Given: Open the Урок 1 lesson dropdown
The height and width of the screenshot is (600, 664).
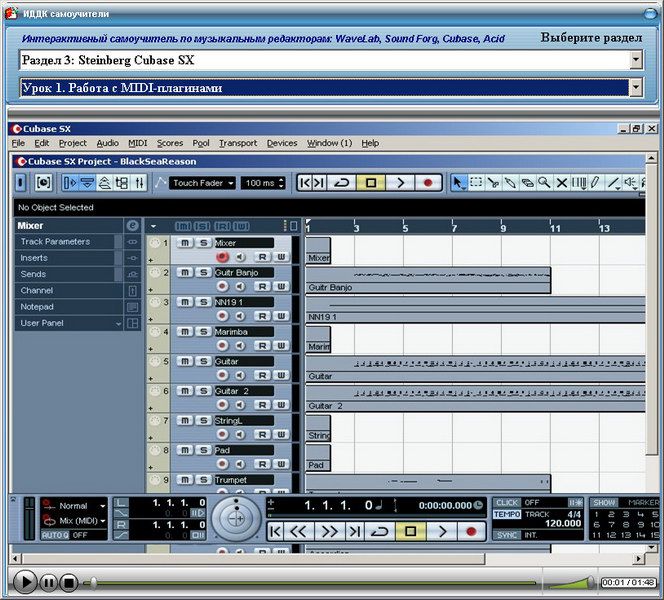Looking at the screenshot, I should [636, 88].
